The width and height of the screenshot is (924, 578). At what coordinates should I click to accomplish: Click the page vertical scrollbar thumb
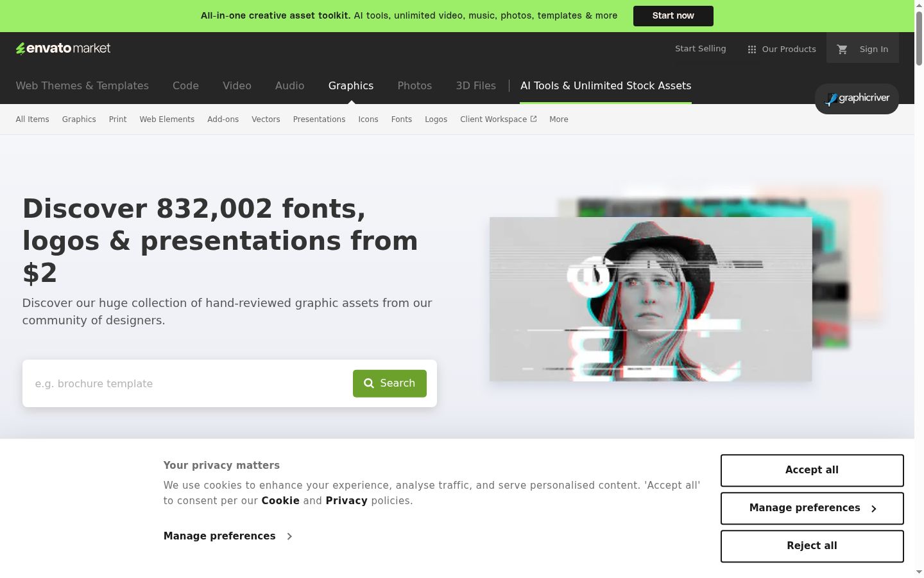coord(919,37)
